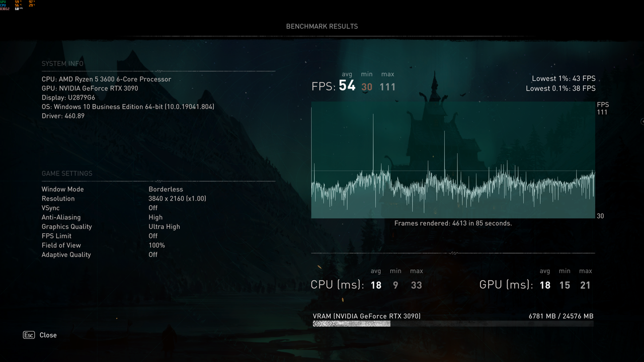Screen dimensions: 644x362
Task: Click the Resolution label
Action: (58, 199)
